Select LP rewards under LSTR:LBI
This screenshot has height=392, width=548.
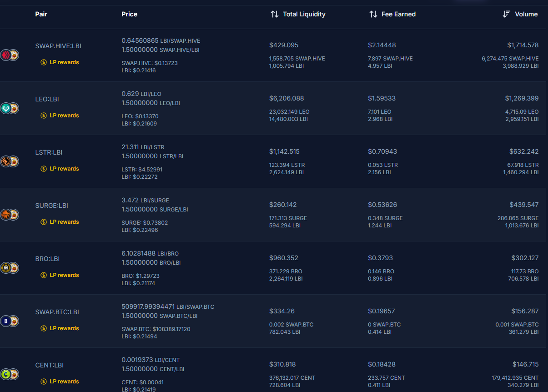tap(64, 169)
